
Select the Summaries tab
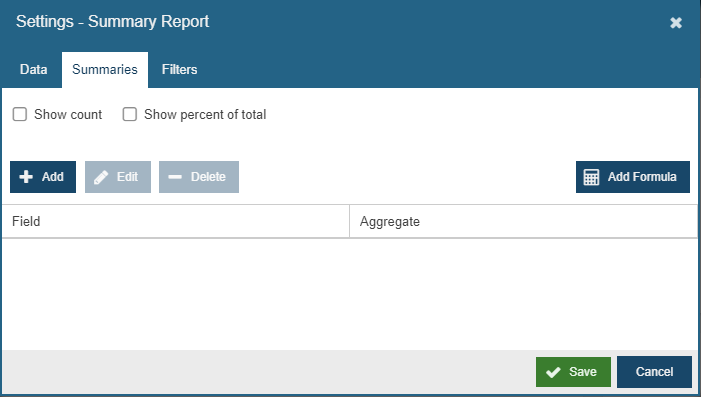pos(105,69)
